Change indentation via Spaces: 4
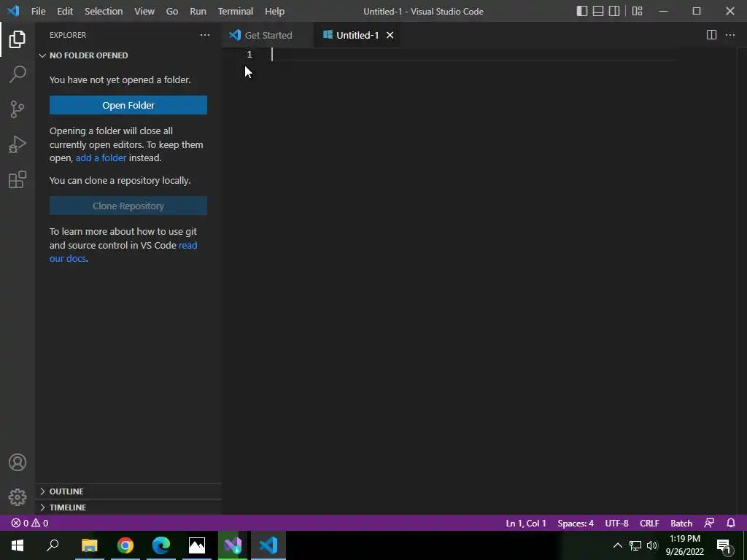 (x=576, y=523)
